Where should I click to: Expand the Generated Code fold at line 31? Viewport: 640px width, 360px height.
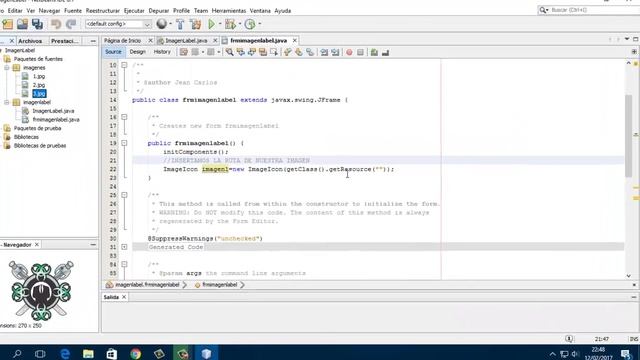[x=124, y=247]
